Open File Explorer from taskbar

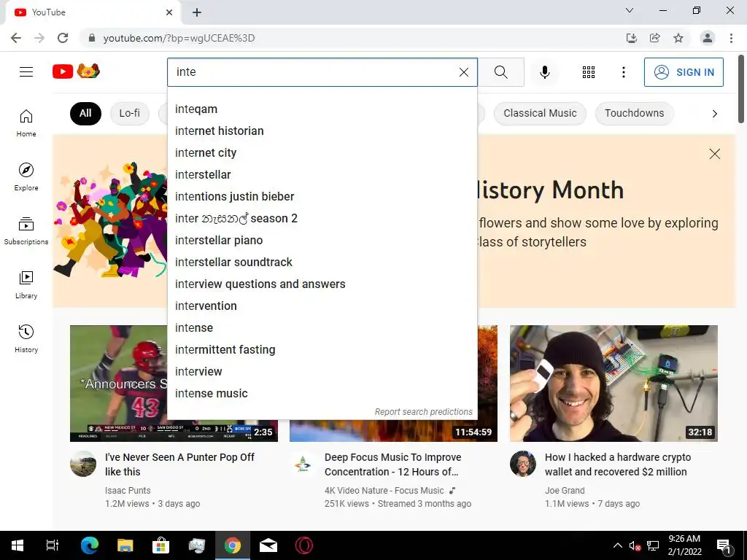point(125,545)
